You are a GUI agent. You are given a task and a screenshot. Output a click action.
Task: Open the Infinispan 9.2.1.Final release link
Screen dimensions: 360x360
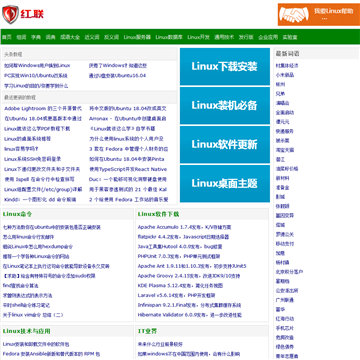[x=189, y=305]
